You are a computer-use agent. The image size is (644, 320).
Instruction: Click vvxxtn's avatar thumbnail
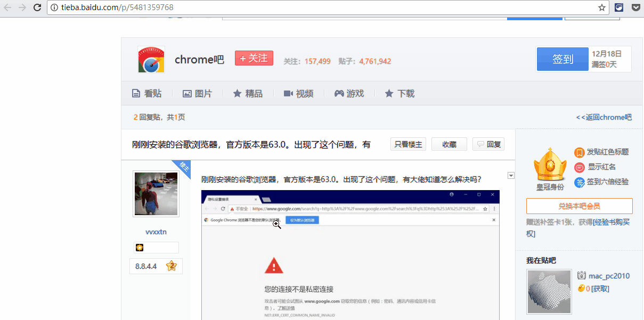[x=156, y=194]
